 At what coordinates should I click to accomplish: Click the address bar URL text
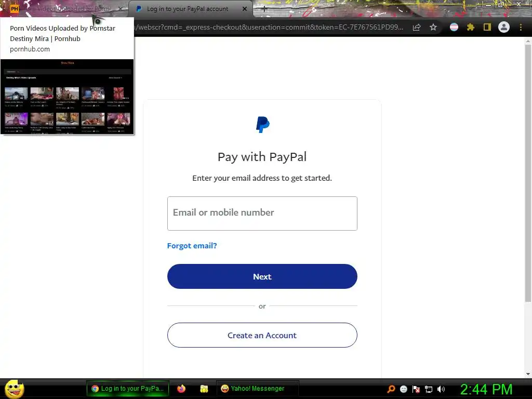[x=269, y=27]
